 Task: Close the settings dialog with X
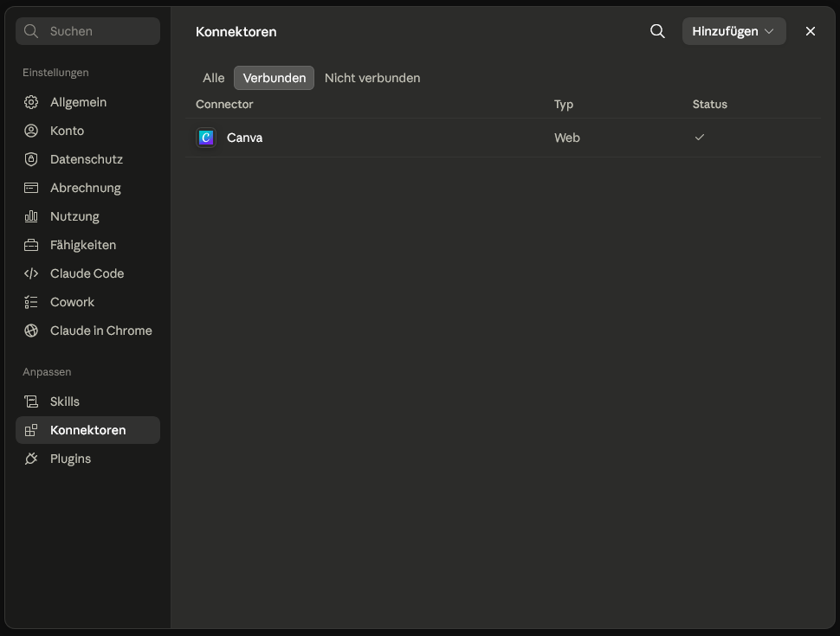click(x=810, y=31)
